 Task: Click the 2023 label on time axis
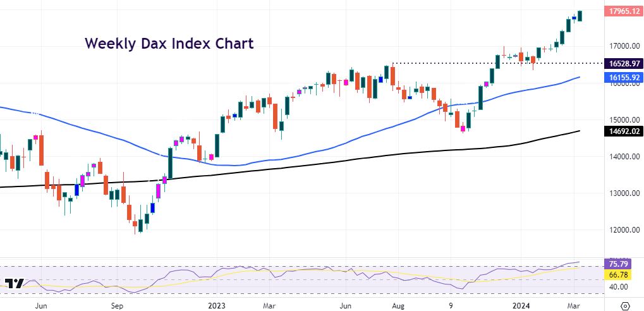(x=217, y=305)
